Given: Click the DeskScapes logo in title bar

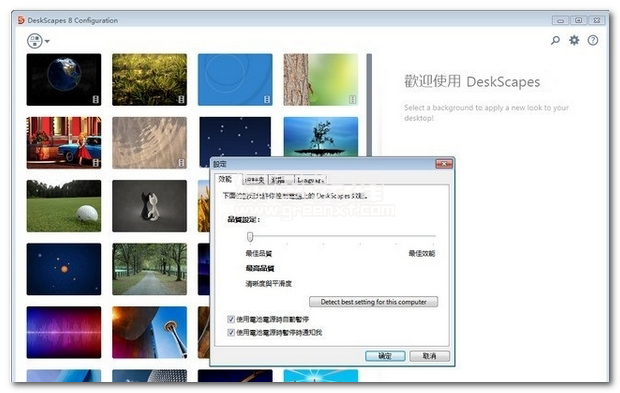Looking at the screenshot, I should tap(21, 20).
